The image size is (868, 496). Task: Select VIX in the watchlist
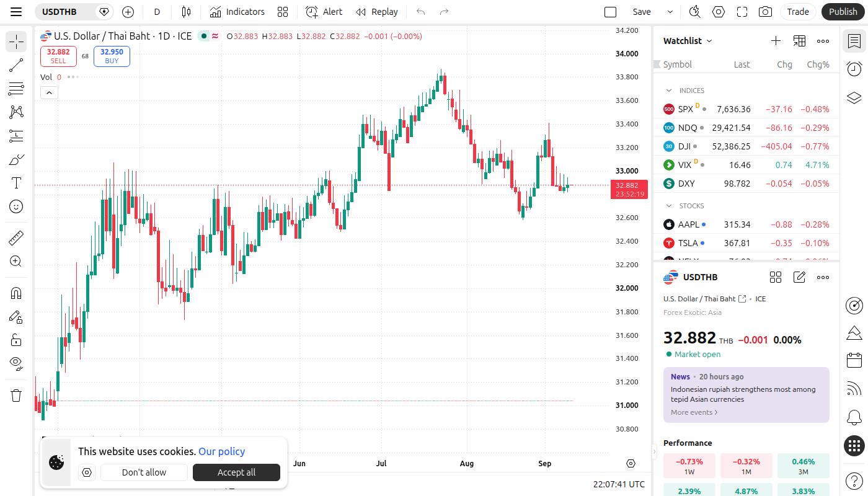point(746,165)
